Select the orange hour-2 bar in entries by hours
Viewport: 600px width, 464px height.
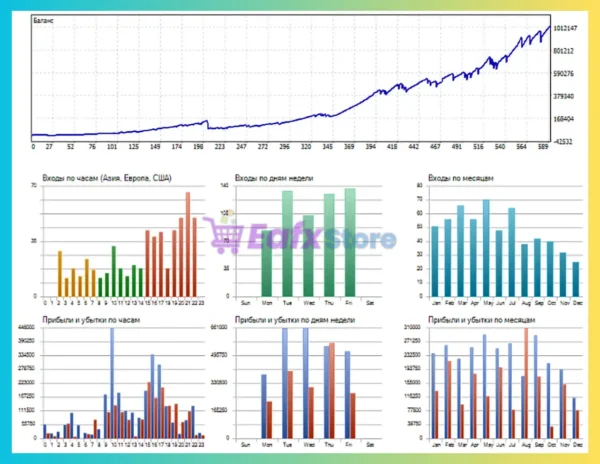[x=60, y=274]
